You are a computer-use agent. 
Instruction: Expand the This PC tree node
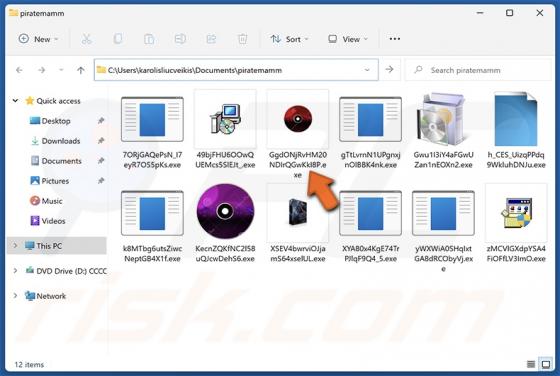click(15, 246)
